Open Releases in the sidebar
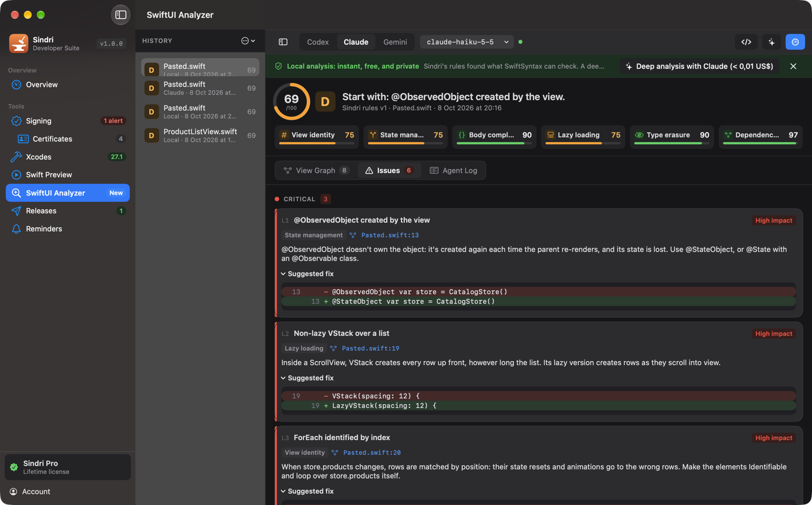This screenshot has height=505, width=812. click(x=68, y=211)
